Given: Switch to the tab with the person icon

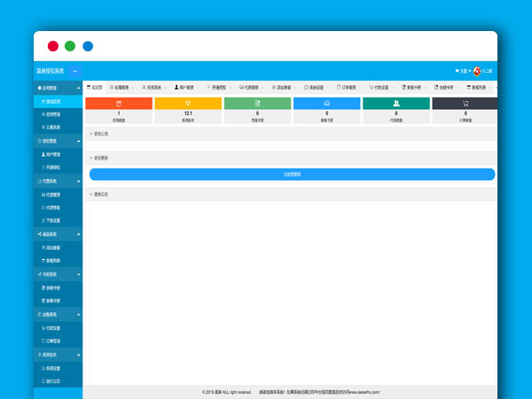Looking at the screenshot, I should (x=184, y=88).
